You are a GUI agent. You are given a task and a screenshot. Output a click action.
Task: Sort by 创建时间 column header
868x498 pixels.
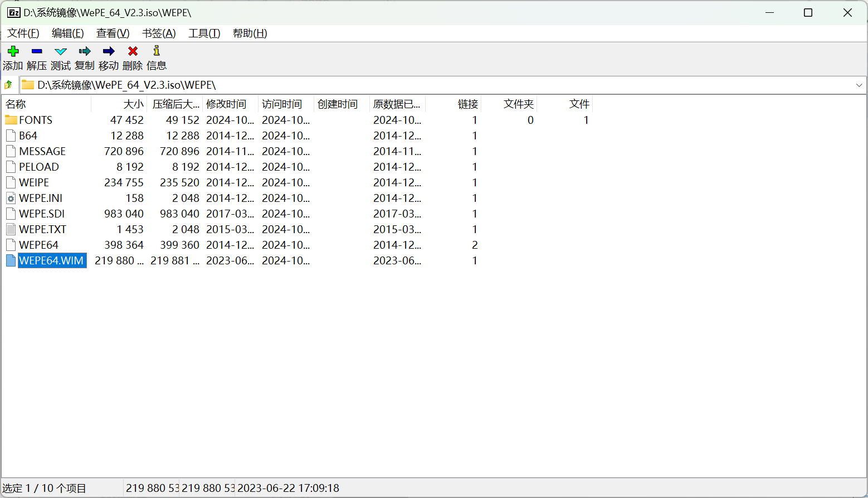(x=342, y=104)
